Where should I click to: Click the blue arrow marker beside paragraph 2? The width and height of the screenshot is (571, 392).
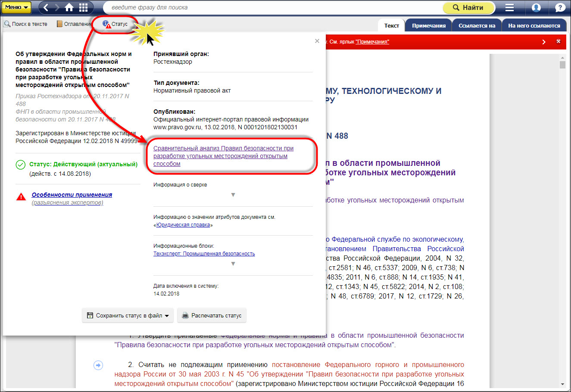tap(98, 365)
